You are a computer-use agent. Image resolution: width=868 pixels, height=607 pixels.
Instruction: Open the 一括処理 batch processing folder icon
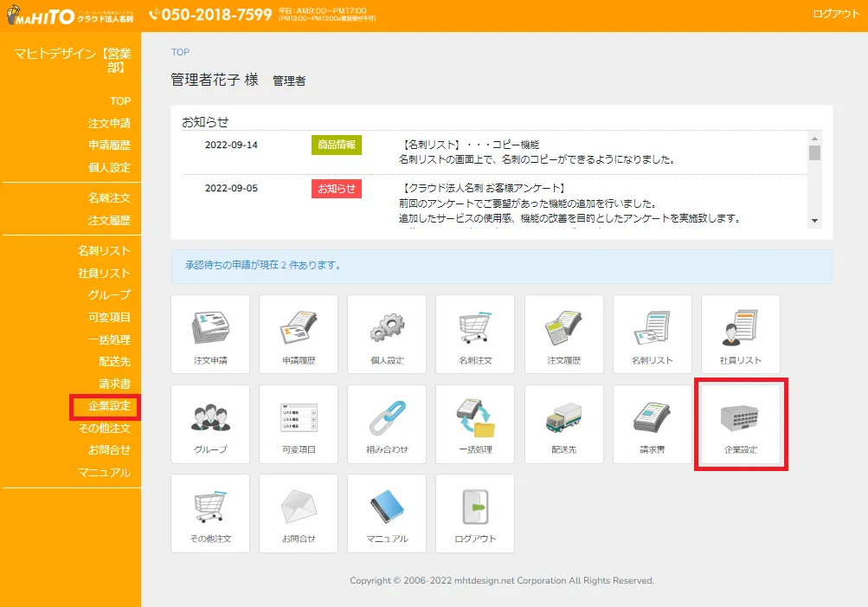click(474, 424)
